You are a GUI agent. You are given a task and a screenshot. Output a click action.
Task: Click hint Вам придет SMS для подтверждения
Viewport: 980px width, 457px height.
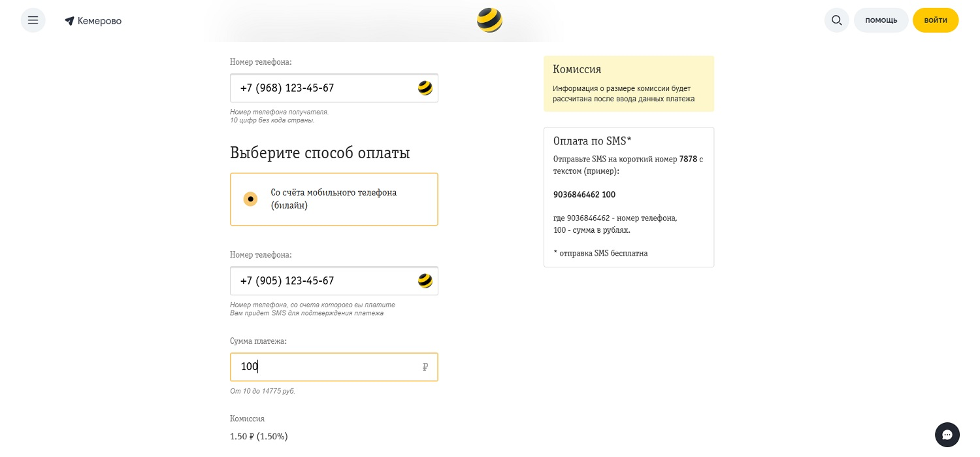coord(307,313)
